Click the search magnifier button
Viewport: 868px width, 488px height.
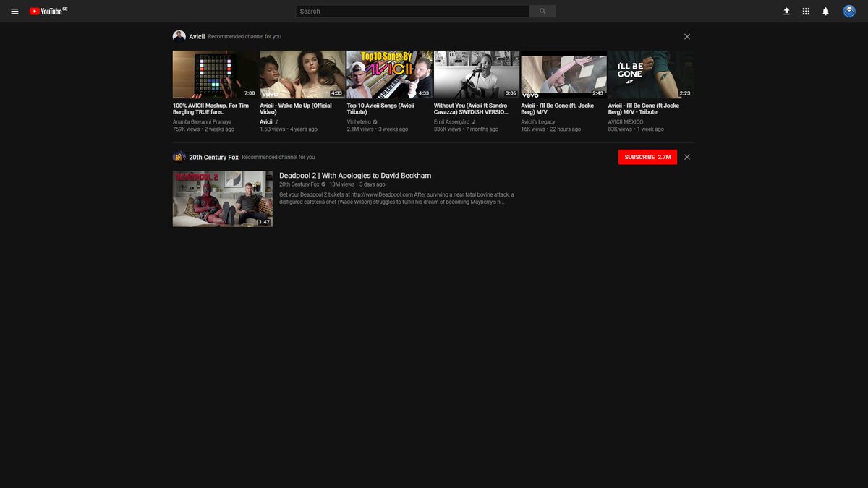pos(543,12)
